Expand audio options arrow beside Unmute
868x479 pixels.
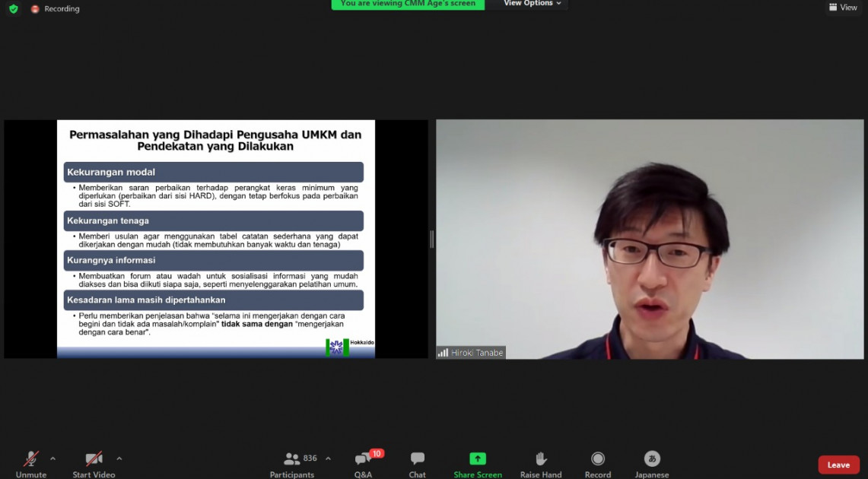52,458
